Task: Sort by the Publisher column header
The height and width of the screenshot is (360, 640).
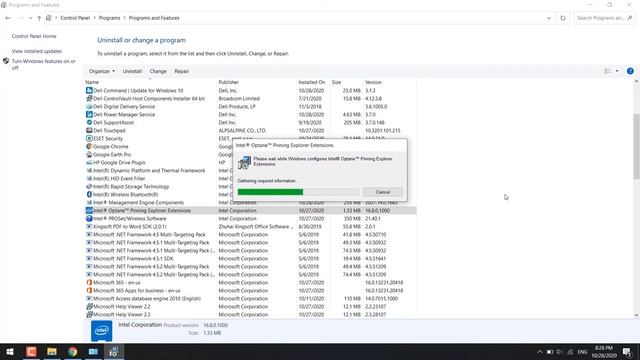Action: point(229,82)
